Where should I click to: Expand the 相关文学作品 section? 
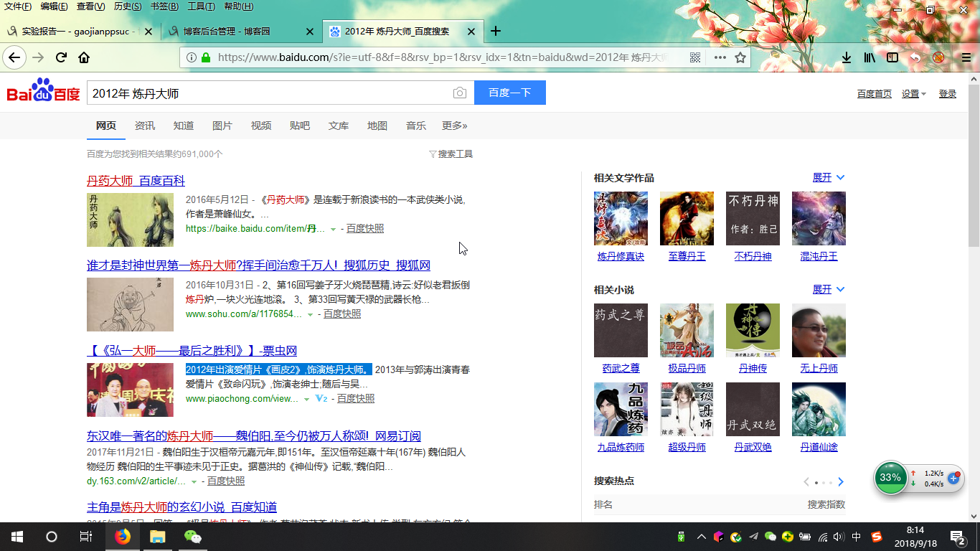(x=829, y=177)
